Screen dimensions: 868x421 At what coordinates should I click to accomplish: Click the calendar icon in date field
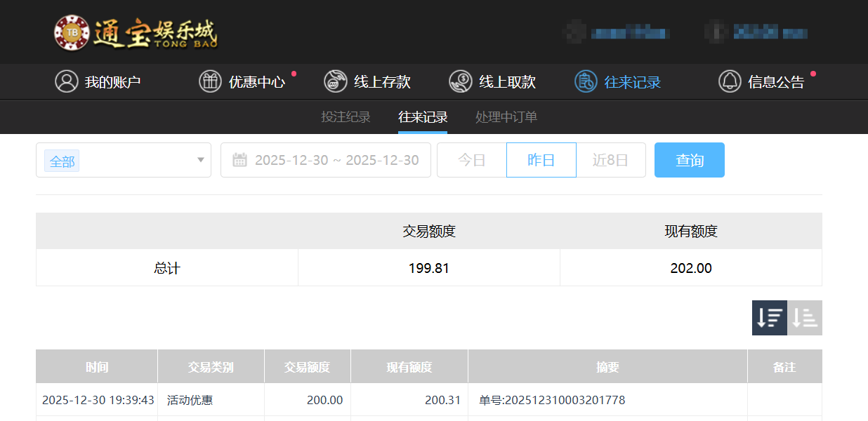point(239,160)
